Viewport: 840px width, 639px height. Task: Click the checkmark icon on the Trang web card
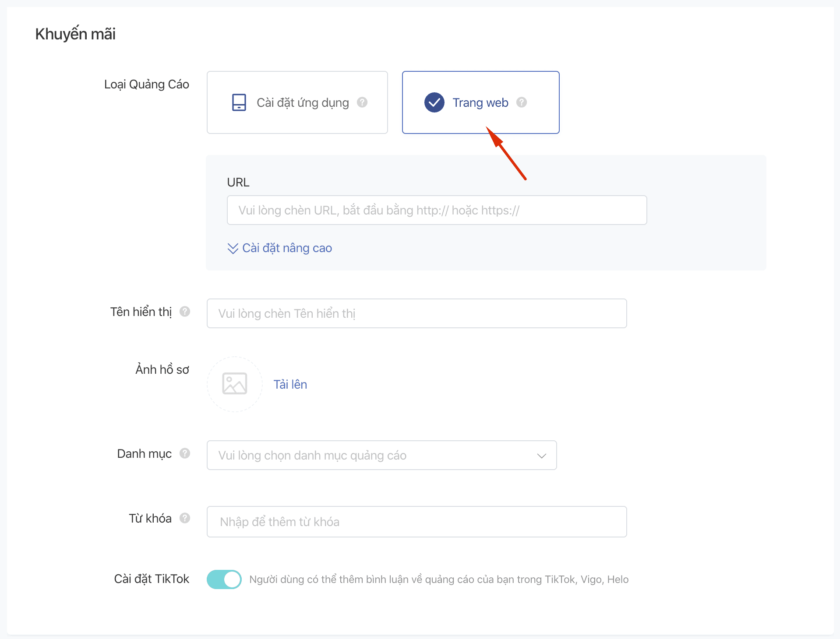tap(434, 102)
